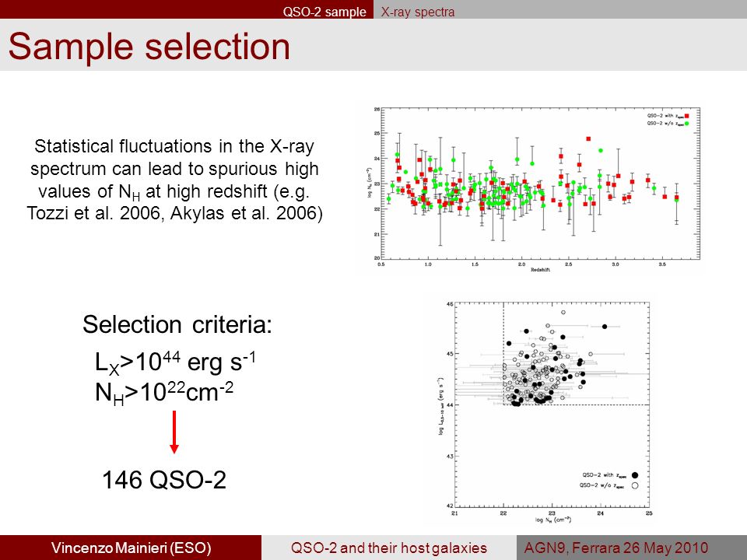Open the NH versus redshift scatter plot
This screenshot has height=560, width=747.
coord(536,190)
